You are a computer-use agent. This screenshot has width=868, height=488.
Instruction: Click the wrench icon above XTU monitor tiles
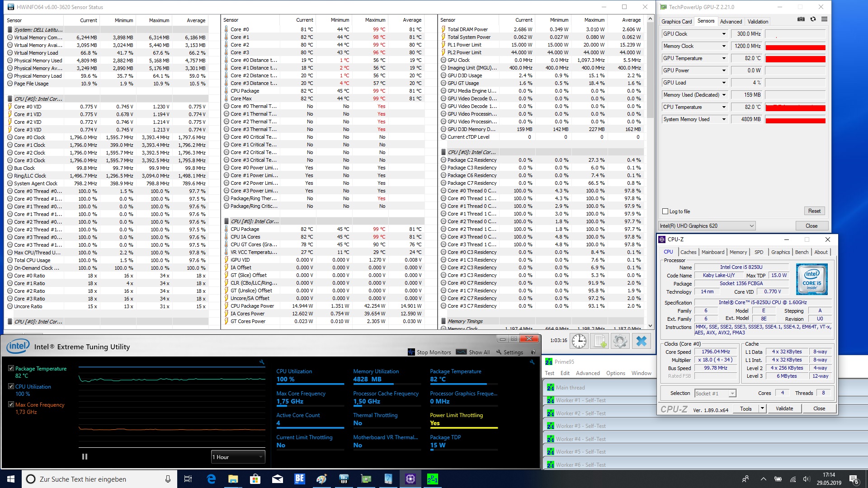[532, 362]
